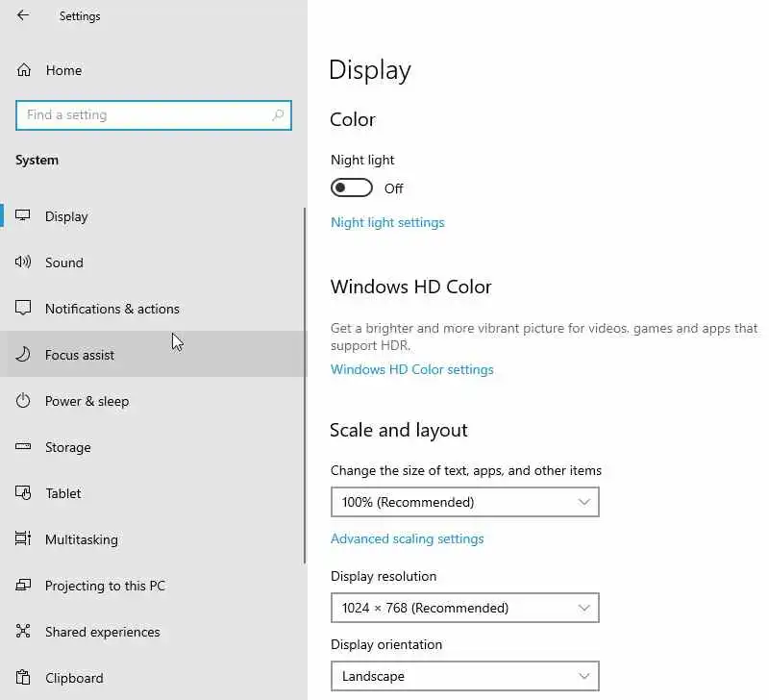The width and height of the screenshot is (769, 700).
Task: Open the text size scaling dropdown
Action: 465,502
